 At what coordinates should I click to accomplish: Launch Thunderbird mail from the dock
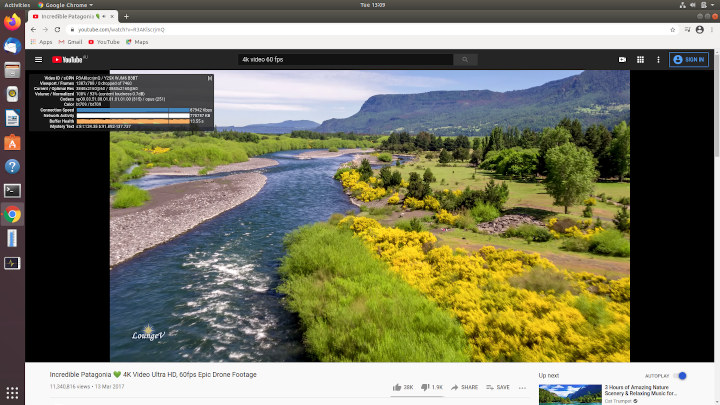click(12, 46)
